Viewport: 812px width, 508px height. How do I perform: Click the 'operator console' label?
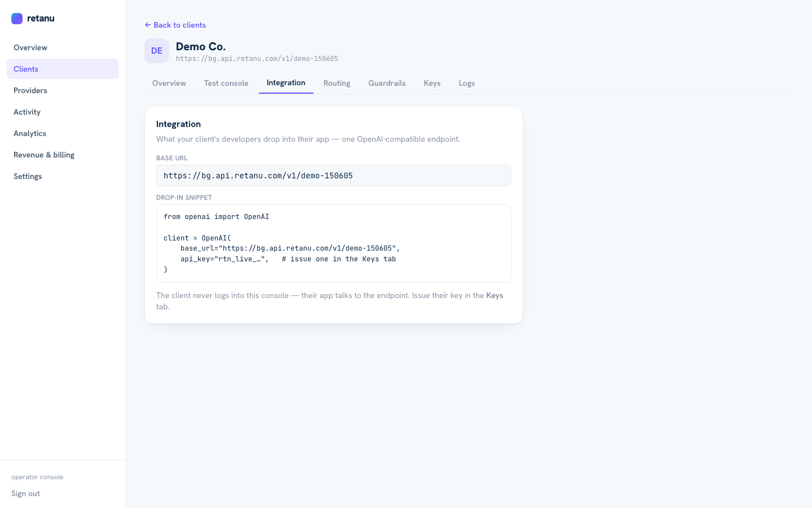click(x=37, y=477)
